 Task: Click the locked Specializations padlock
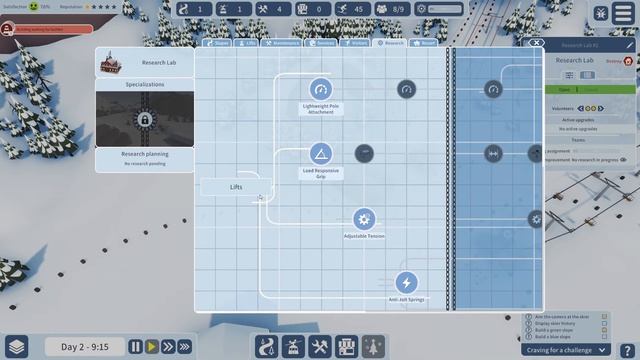144,120
